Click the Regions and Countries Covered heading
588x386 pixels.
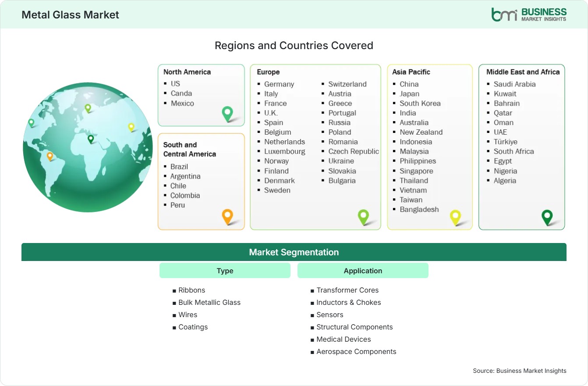(x=294, y=45)
